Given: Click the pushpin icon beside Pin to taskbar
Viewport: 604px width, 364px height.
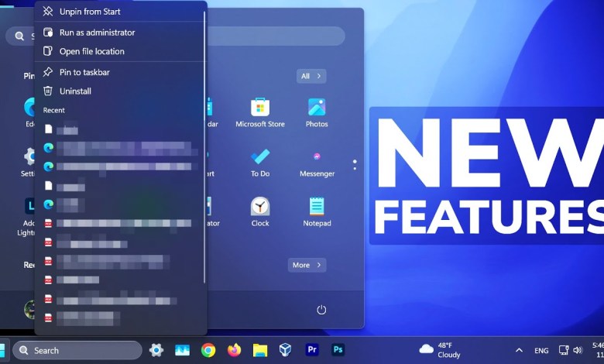Looking at the screenshot, I should coord(48,72).
